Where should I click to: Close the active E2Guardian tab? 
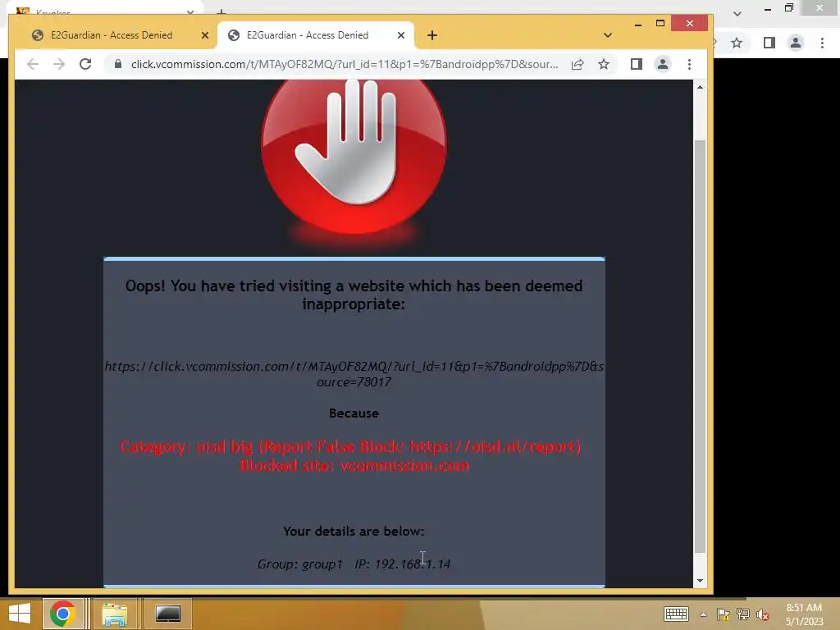tap(400, 35)
